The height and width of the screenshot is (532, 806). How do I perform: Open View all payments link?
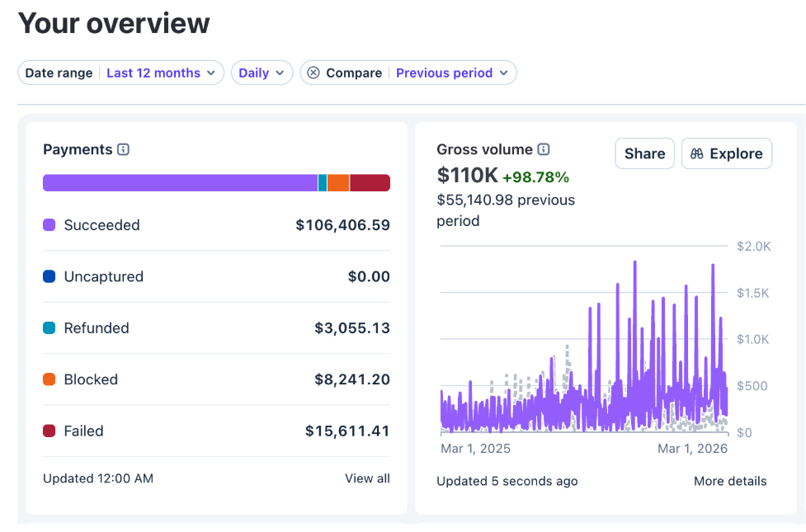pos(367,478)
